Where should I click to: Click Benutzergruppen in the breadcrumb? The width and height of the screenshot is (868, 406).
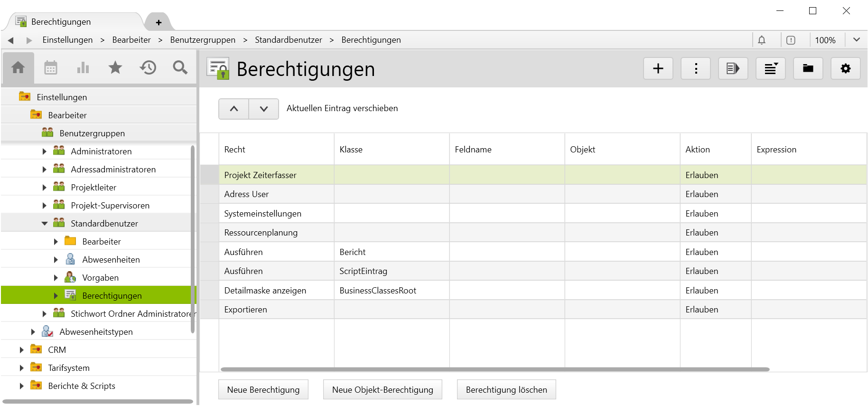[x=203, y=40]
